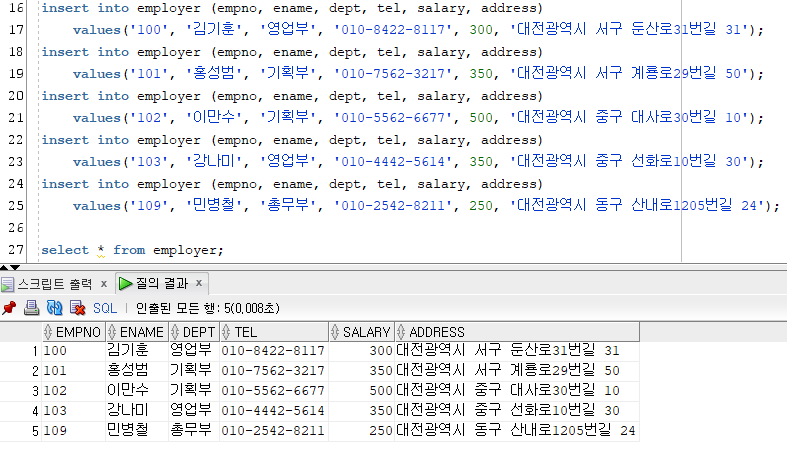Click the DEPT cell 총무부

coord(194,431)
